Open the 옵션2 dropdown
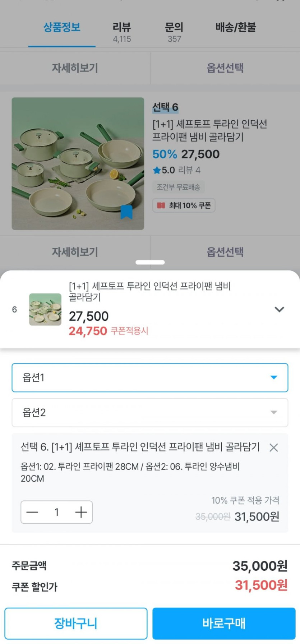The image size is (300, 644). [150, 412]
